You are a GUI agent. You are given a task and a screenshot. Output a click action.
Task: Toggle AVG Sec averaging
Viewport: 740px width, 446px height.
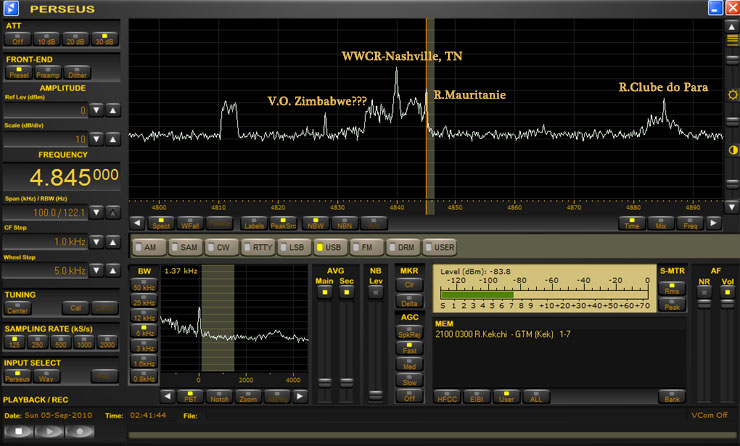tap(346, 292)
